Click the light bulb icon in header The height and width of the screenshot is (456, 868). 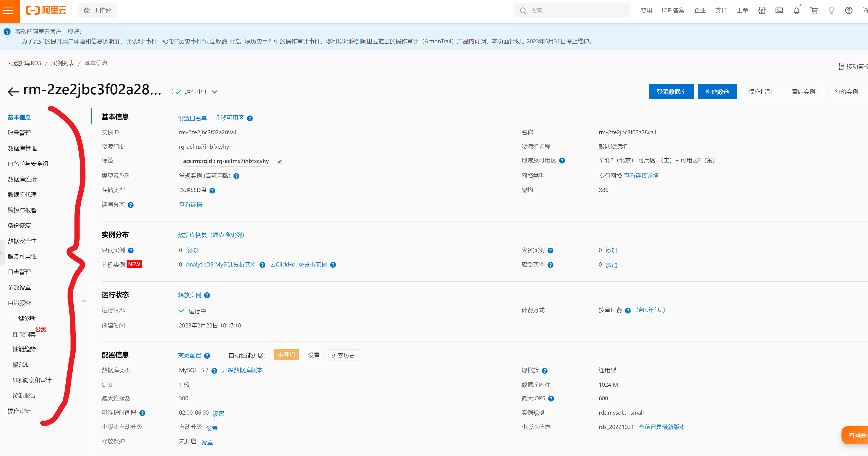point(831,10)
